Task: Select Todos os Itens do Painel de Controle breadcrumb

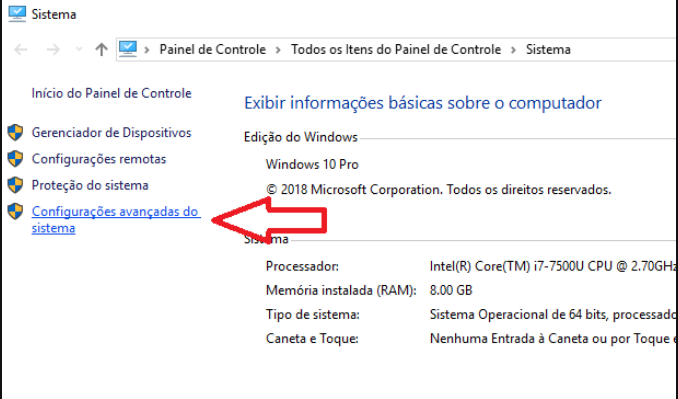Action: coord(396,49)
